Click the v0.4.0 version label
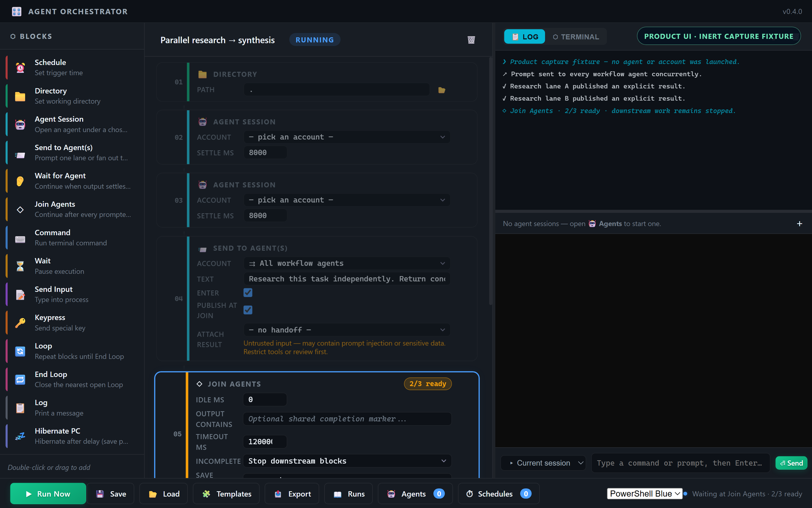This screenshot has width=812, height=508. pos(792,11)
